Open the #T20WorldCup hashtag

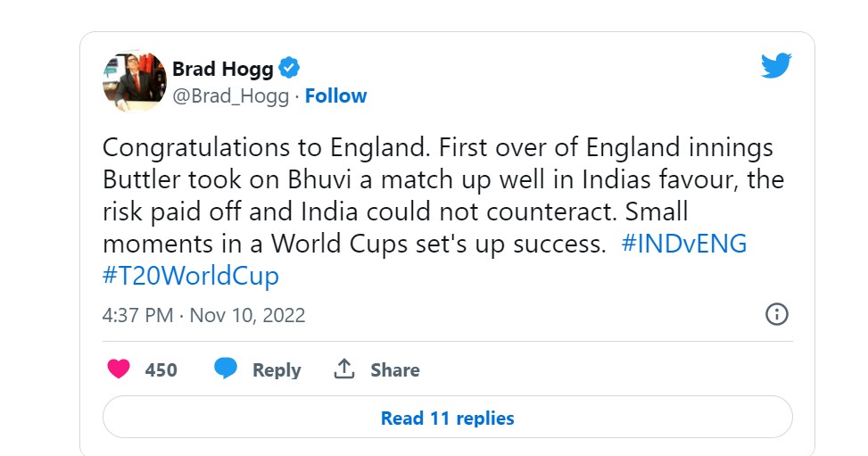(191, 275)
